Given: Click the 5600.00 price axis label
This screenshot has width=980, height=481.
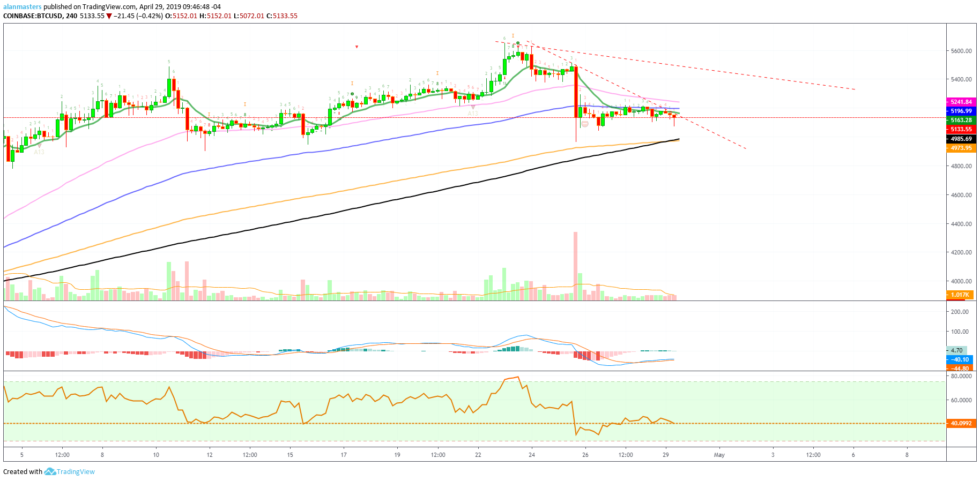Looking at the screenshot, I should 961,51.
